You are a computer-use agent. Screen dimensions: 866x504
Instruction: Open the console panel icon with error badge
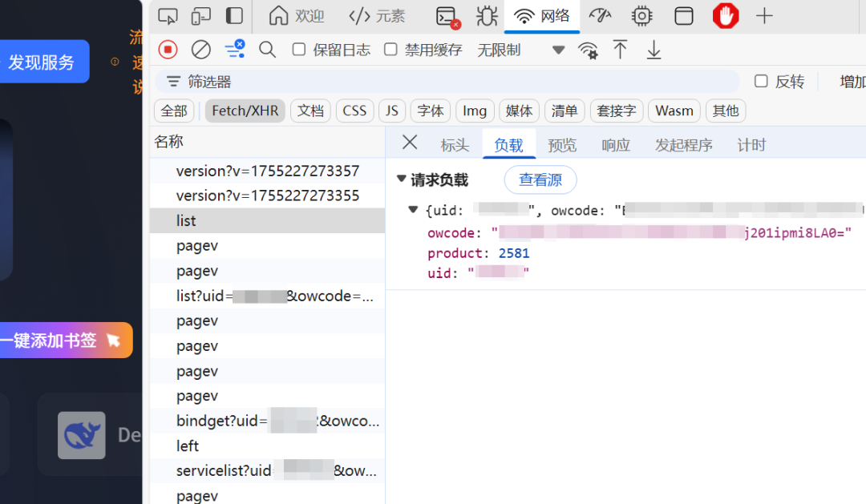(x=448, y=17)
